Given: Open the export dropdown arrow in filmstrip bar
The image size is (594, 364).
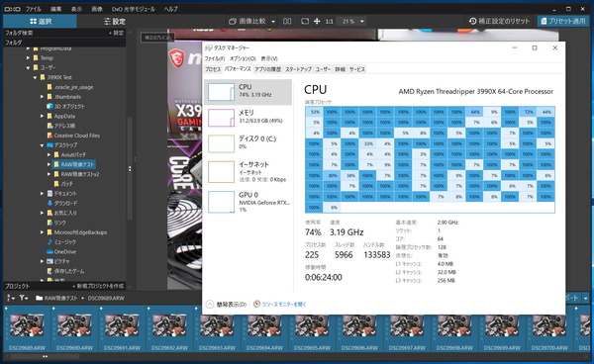Looking at the screenshot, I should click(x=586, y=298).
